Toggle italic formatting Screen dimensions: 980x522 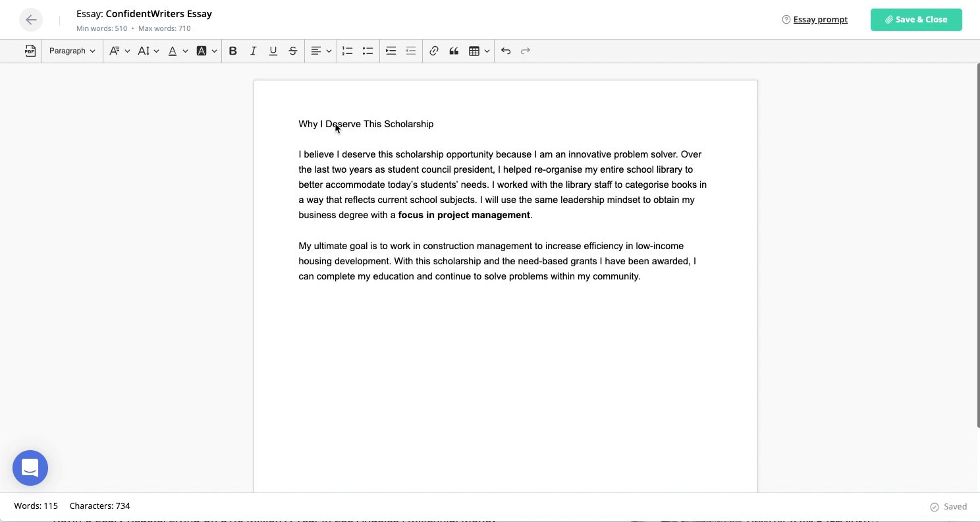(x=253, y=51)
